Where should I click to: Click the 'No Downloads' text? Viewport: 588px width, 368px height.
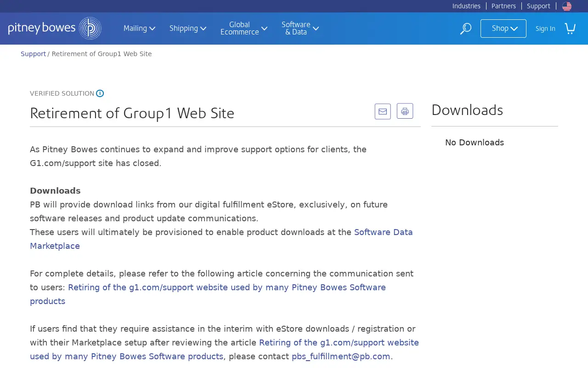(475, 143)
